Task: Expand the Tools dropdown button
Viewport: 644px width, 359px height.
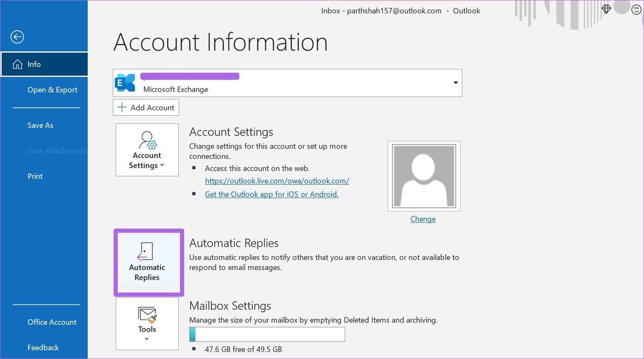Action: tap(147, 323)
